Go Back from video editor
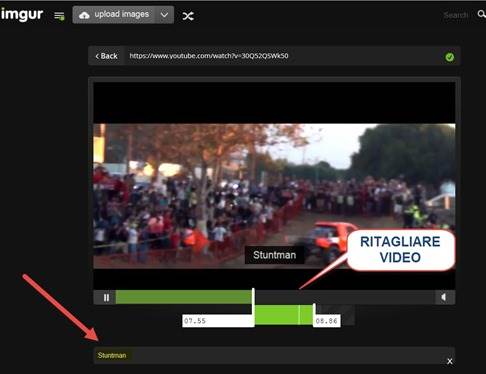This screenshot has width=486, height=374. pos(107,56)
